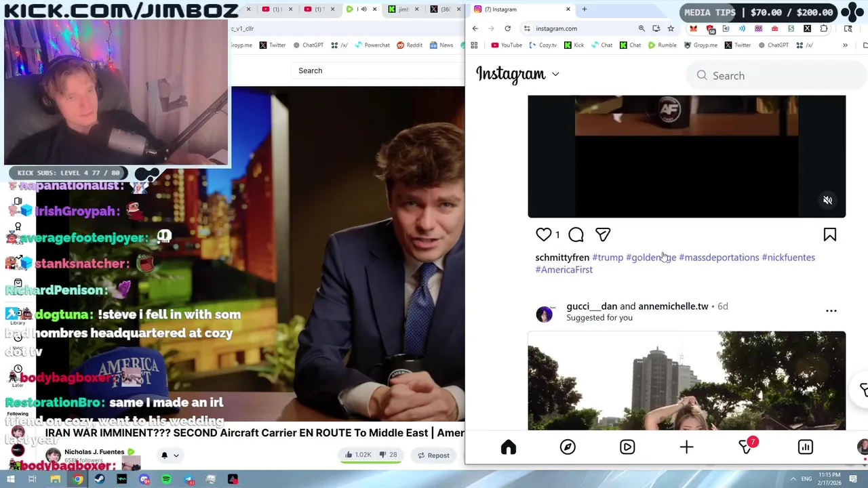The image size is (868, 488).
Task: Open News bookmark in left window
Action: [x=441, y=45]
